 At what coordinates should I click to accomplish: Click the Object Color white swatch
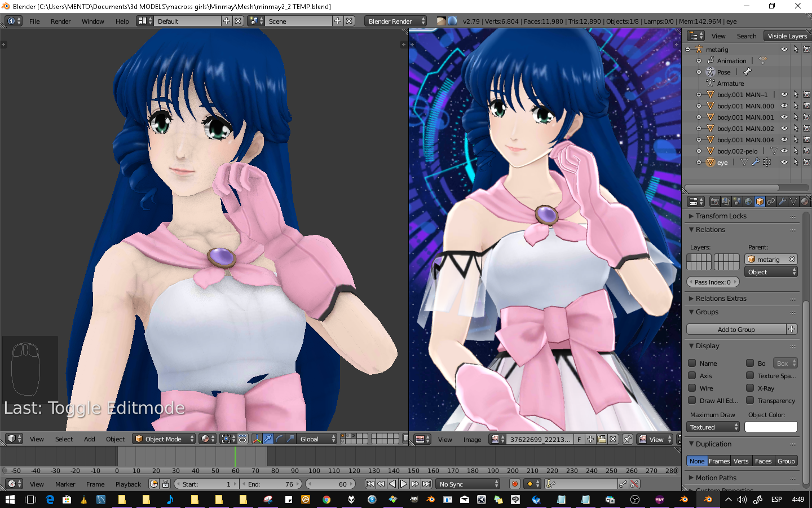[771, 427]
